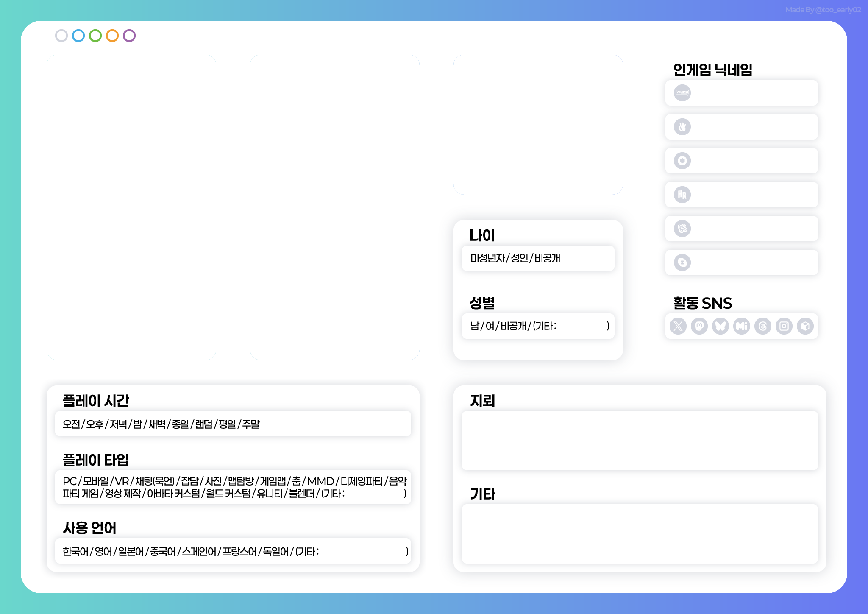The width and height of the screenshot is (868, 614).
Task: Select the X (Twitter) SNS icon
Action: [678, 326]
